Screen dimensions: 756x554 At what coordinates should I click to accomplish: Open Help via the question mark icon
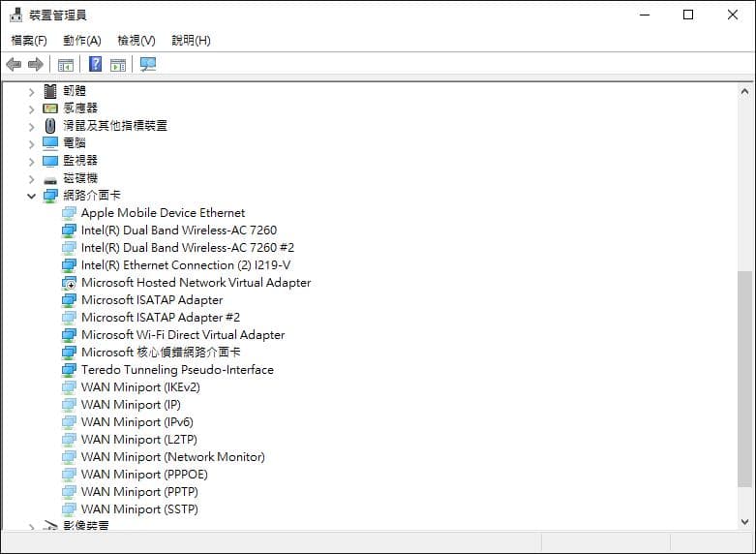coord(96,64)
